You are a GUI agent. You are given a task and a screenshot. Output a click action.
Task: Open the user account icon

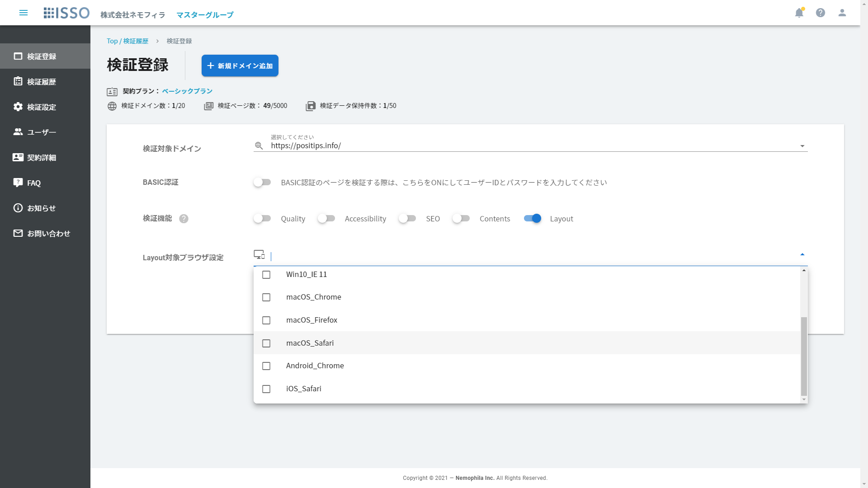[842, 13]
